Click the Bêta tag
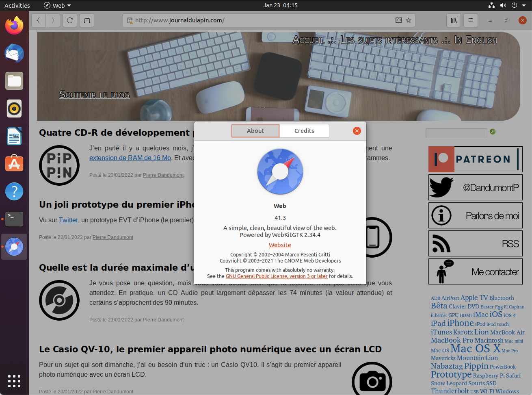Image resolution: width=532 pixels, height=395 pixels. coord(439,306)
